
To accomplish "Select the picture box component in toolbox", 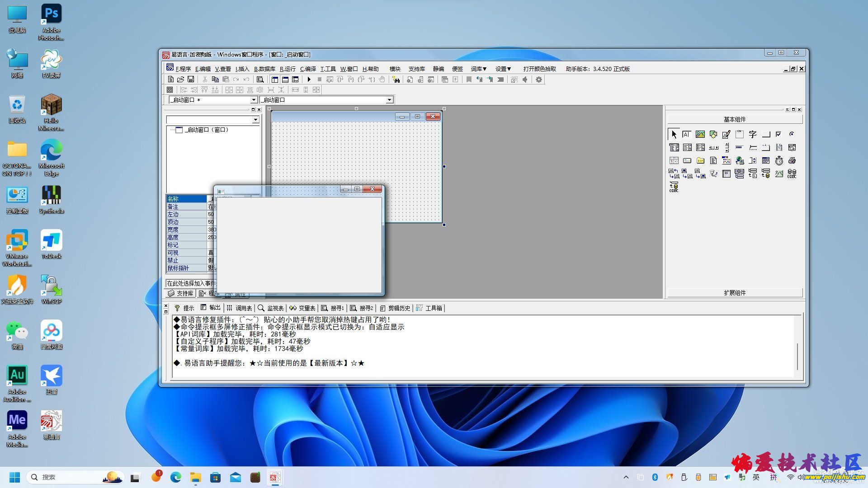I will [700, 134].
